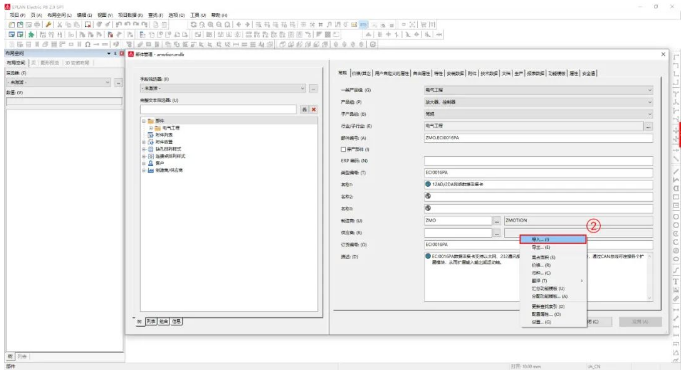Click into the full-text filter input box
This screenshot has width=687, height=375.
tap(218, 110)
